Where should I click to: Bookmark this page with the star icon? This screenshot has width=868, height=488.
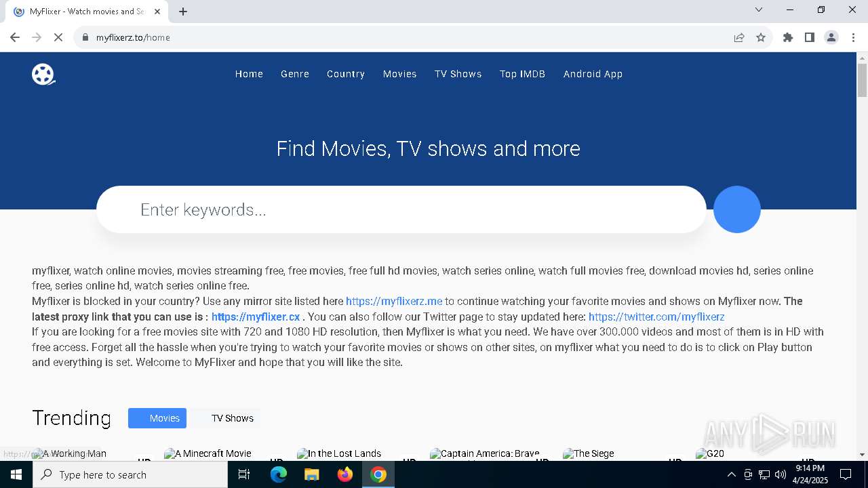click(x=761, y=37)
